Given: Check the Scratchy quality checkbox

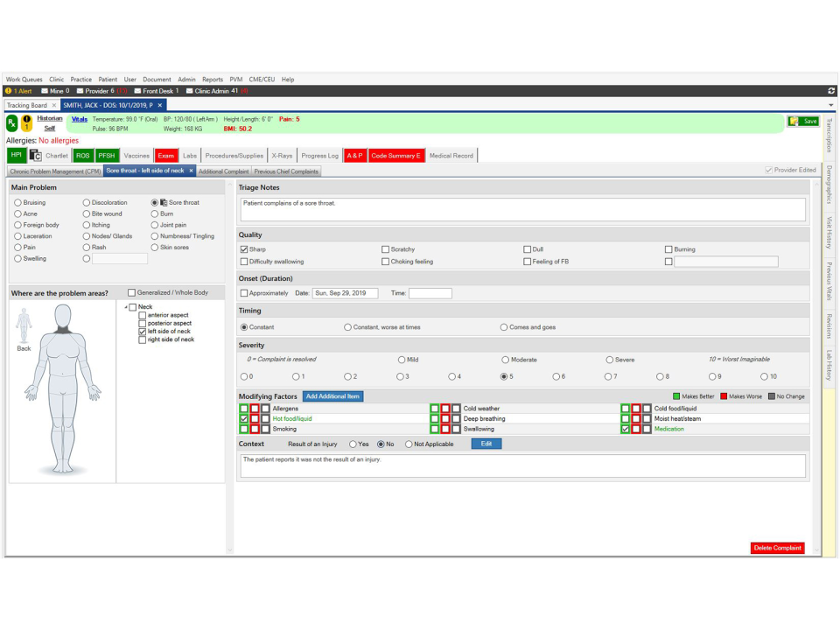Looking at the screenshot, I should tap(384, 249).
